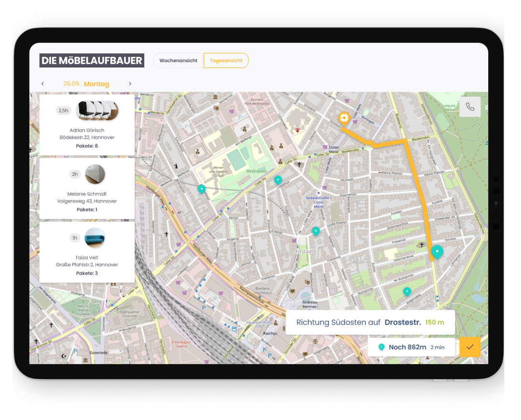Screen dimensions: 521x420
Task: Click the Montag date label
Action: (x=96, y=84)
